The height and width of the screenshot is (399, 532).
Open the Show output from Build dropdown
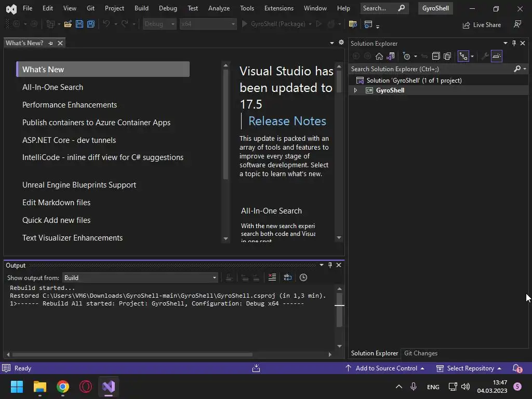140,277
